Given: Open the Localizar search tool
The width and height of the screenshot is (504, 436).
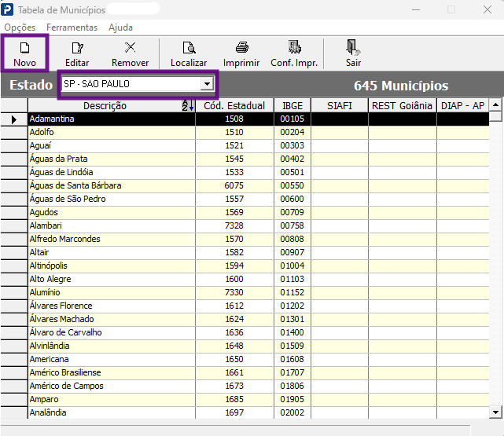Looking at the screenshot, I should point(189,48).
